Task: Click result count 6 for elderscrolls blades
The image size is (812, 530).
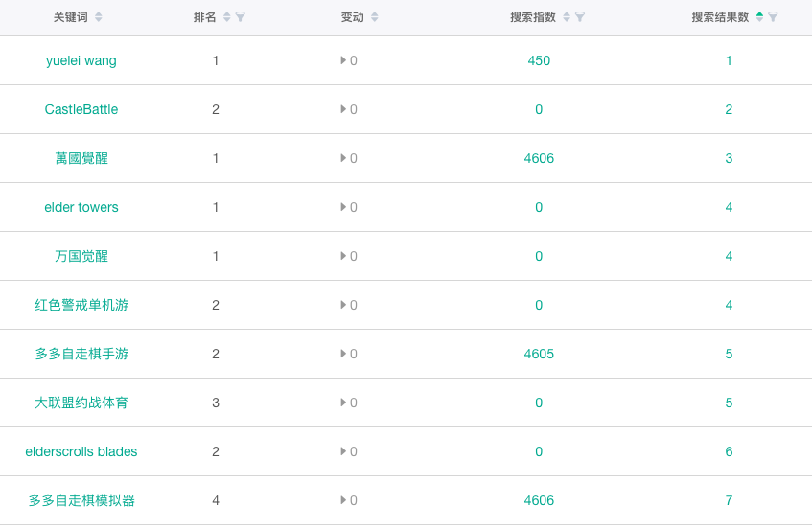Action: [x=729, y=451]
